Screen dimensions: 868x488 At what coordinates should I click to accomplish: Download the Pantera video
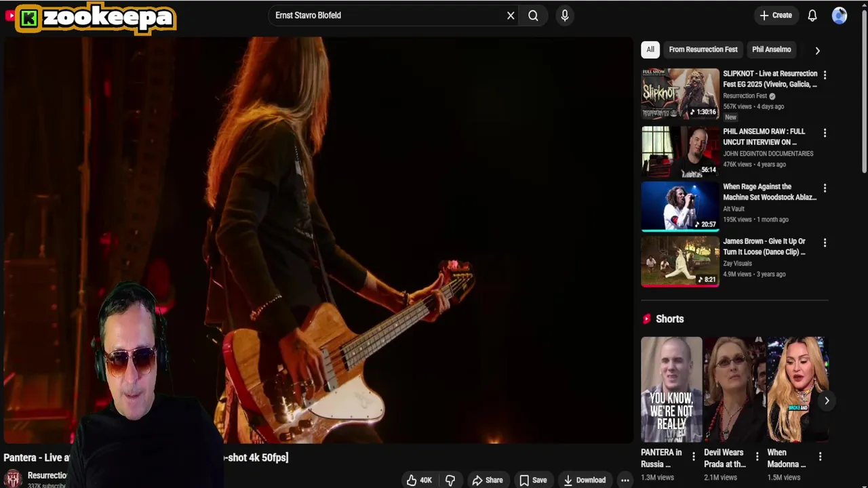point(585,480)
